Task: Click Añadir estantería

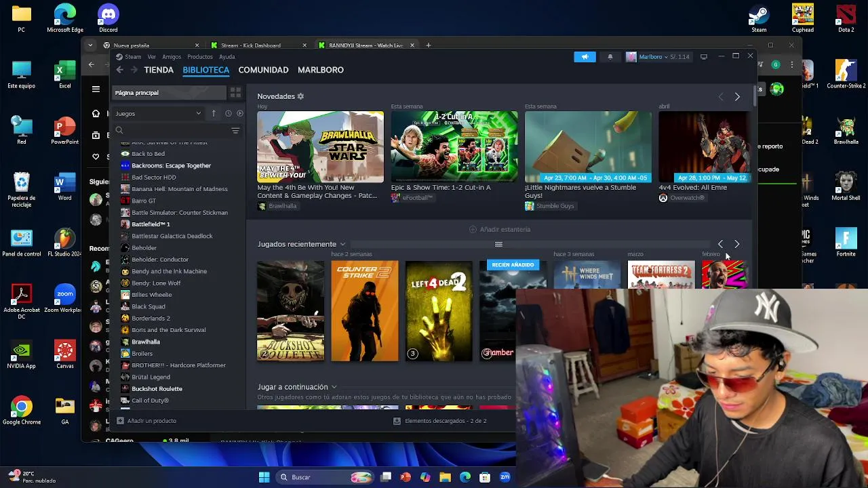Action: (500, 229)
